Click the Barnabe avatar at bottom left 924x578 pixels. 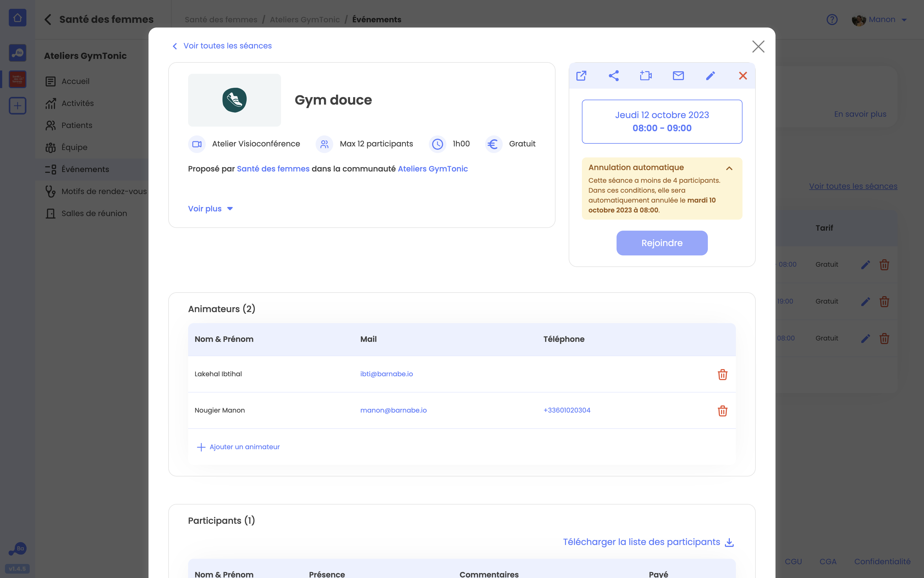coord(18,549)
